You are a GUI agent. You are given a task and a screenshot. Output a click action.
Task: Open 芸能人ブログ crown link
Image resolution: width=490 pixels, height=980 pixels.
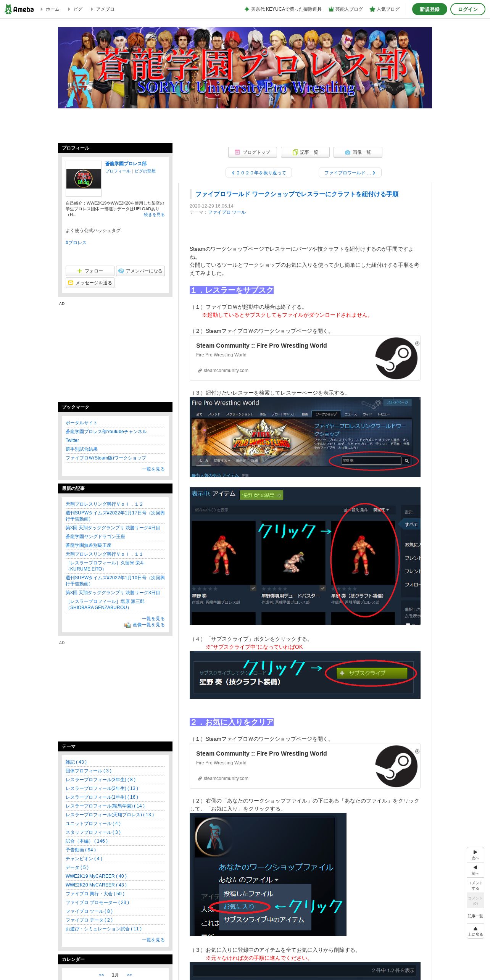(346, 9)
